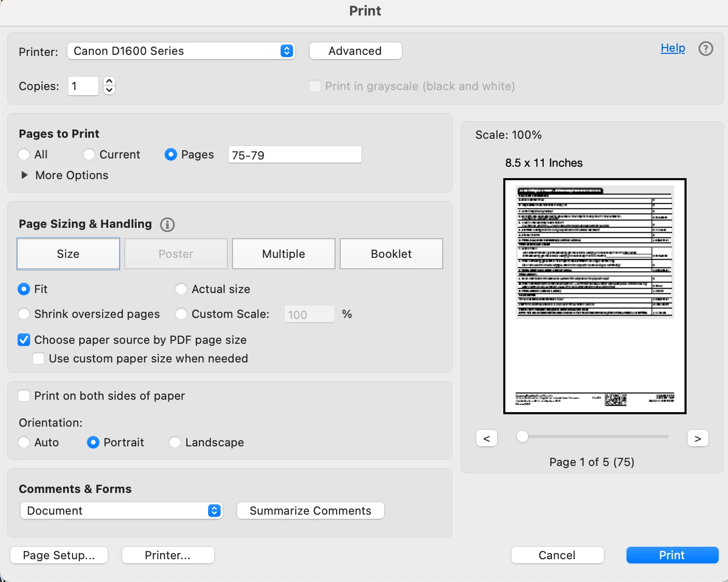Select the Actual size option
Image resolution: width=728 pixels, height=582 pixels.
coord(181,289)
